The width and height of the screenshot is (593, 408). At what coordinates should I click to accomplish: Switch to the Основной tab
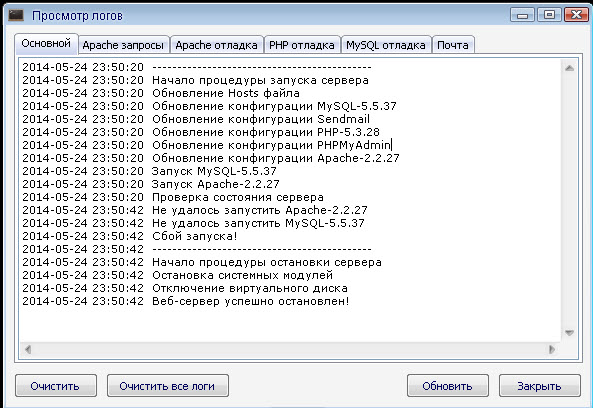tap(46, 43)
